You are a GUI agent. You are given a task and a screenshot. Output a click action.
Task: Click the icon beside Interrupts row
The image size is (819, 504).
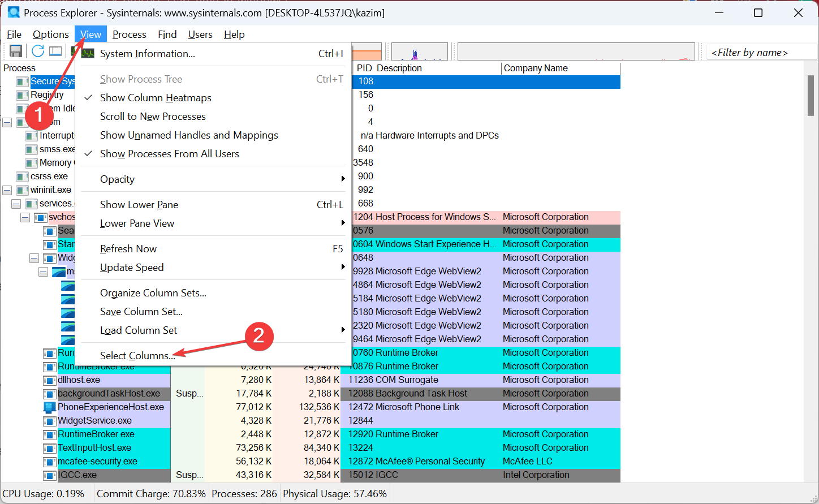click(x=32, y=136)
